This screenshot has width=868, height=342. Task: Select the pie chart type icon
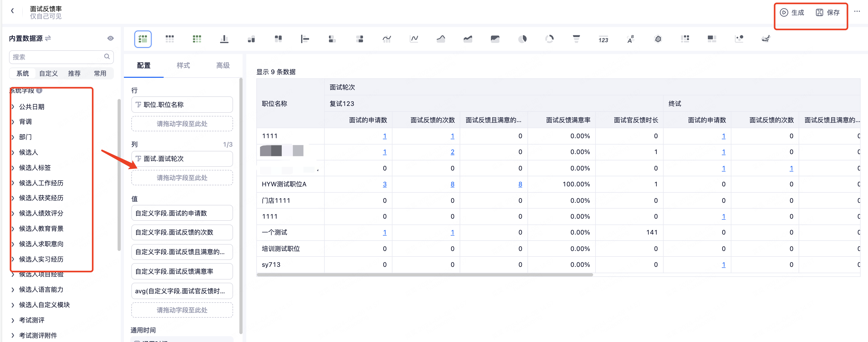pyautogui.click(x=522, y=39)
